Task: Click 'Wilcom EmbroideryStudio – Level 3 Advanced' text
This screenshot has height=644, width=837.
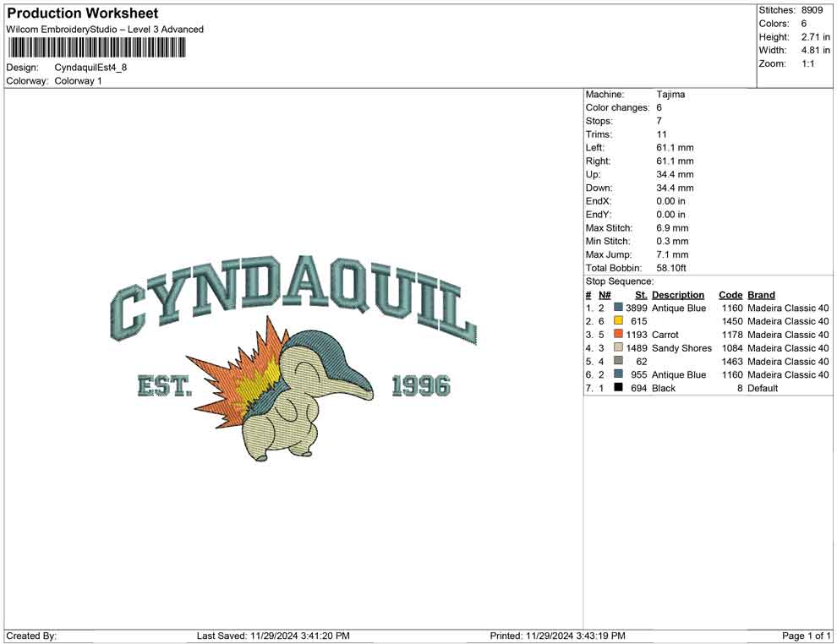Action: click(105, 30)
